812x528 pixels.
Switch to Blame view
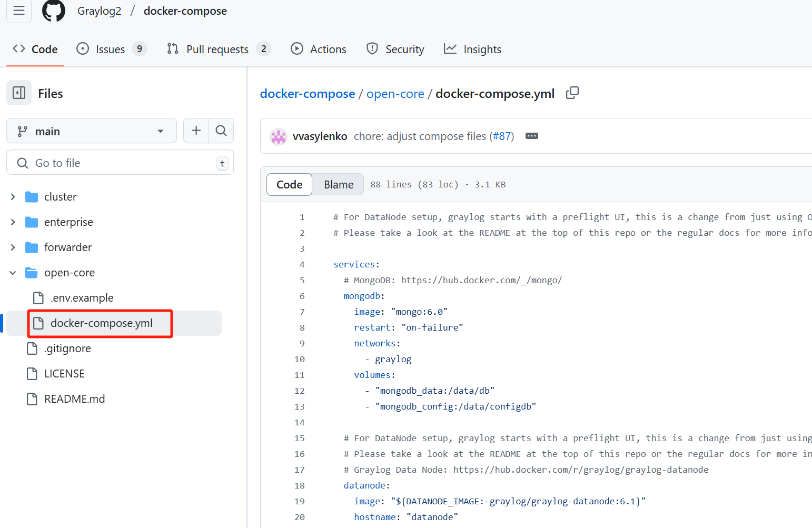pos(339,184)
